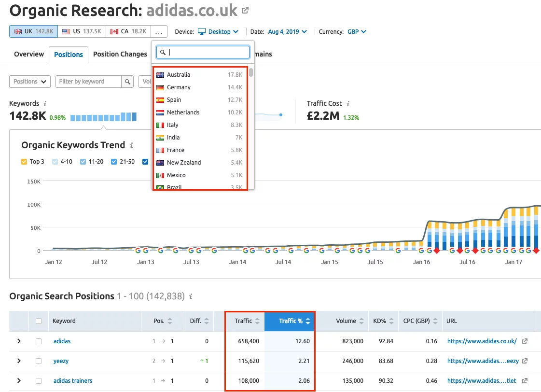Expand the adidas trainers table row

(18, 380)
